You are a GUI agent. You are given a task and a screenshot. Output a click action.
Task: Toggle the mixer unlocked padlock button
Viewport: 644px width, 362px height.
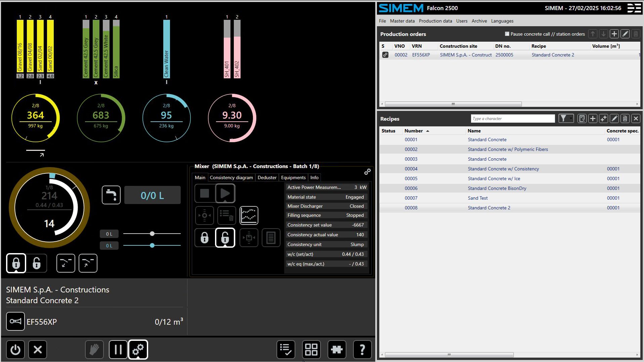pyautogui.click(x=225, y=238)
